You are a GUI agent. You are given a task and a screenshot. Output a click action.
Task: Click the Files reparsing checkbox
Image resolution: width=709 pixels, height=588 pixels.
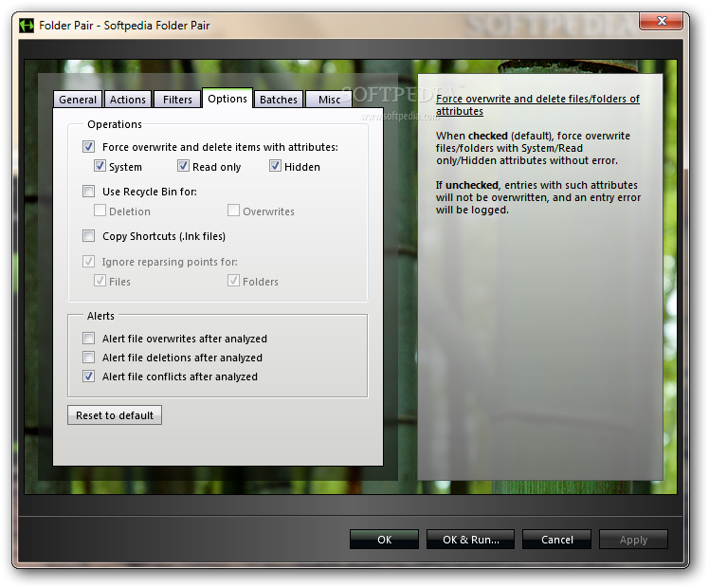point(100,281)
